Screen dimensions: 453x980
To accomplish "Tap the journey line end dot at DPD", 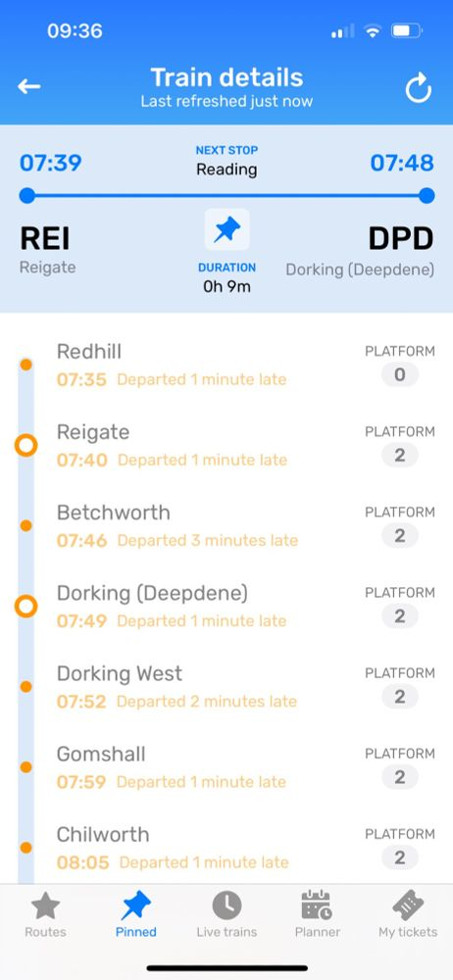I will pos(427,196).
